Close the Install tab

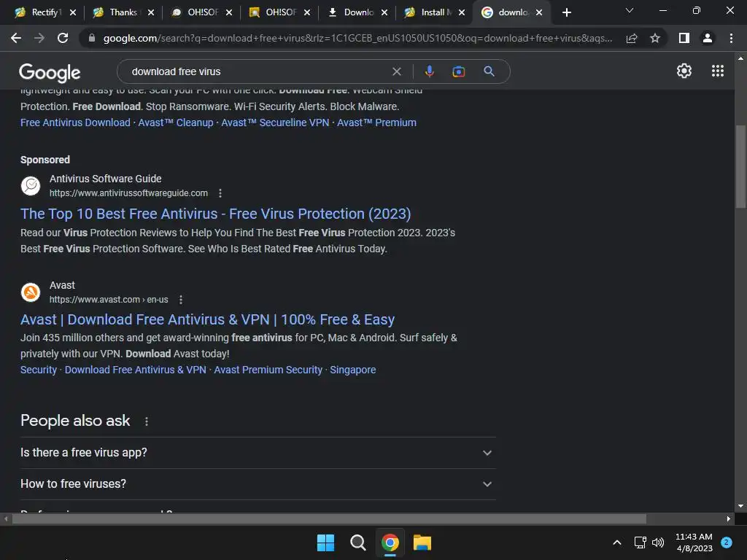[462, 12]
